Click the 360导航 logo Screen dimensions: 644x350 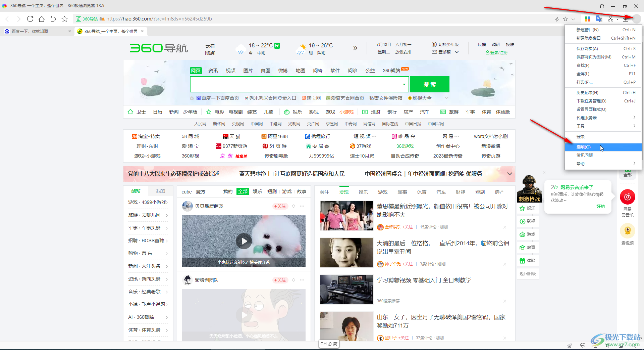point(159,48)
